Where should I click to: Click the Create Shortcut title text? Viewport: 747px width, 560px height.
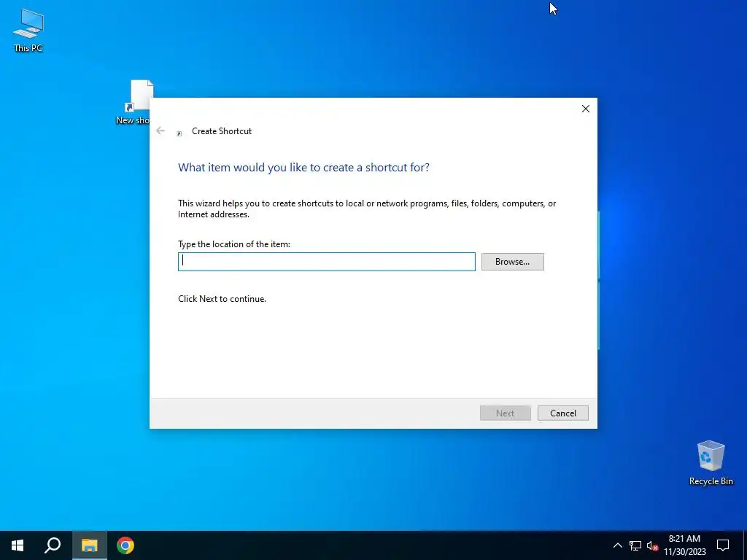click(x=222, y=131)
